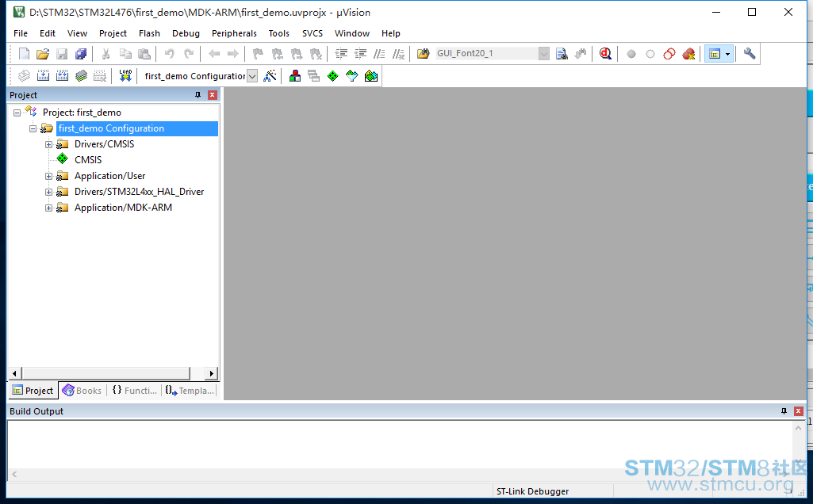Click the Kill All Breakpoints icon
Screen dimensions: 813x504
(x=688, y=53)
